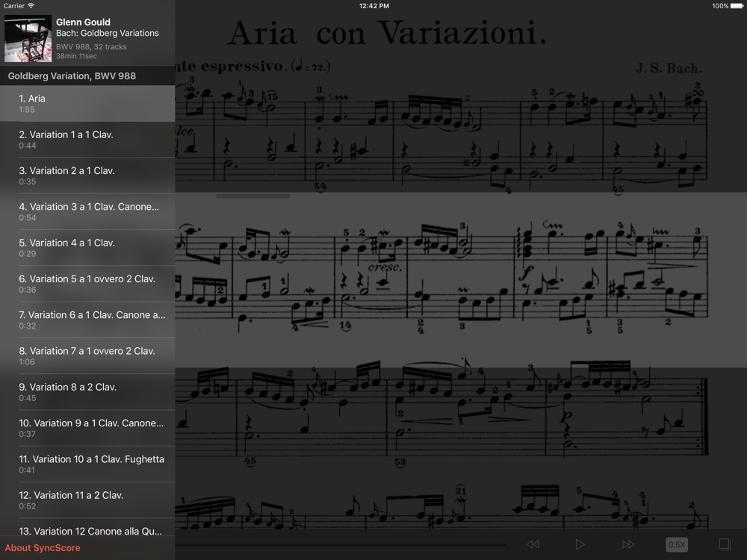Select track 3. Variation 2 a 1 Clav.
The height and width of the screenshot is (560, 747).
click(87, 175)
